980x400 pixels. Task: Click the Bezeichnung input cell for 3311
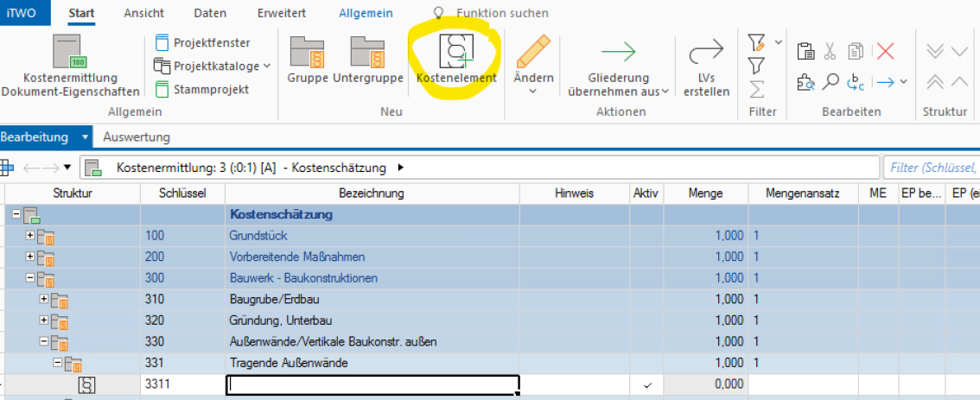click(372, 385)
